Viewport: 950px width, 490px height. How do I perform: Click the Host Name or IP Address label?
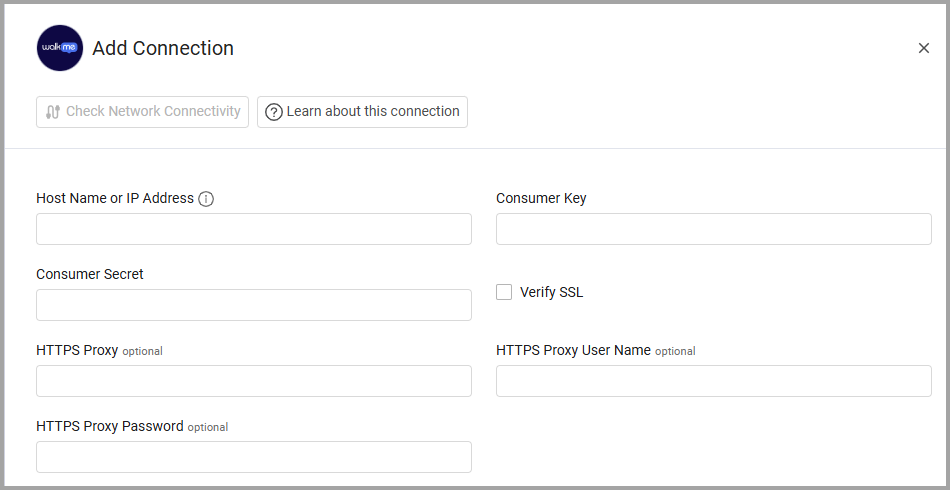pyautogui.click(x=115, y=198)
